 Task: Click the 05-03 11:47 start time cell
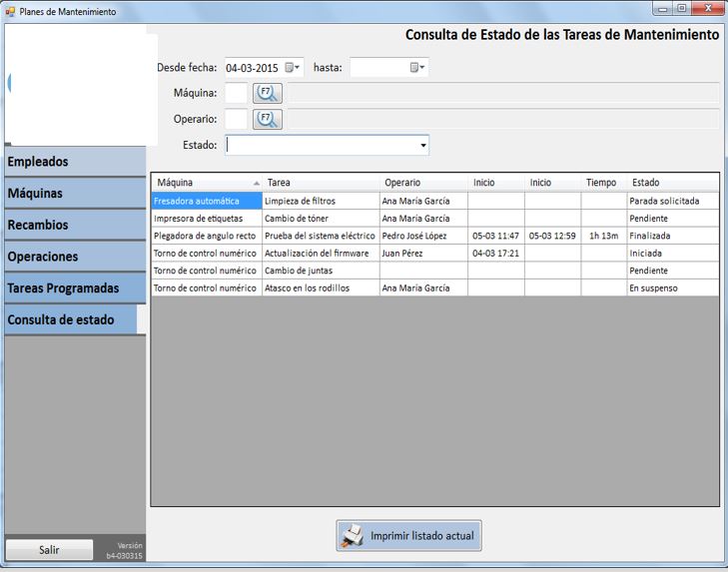[496, 236]
